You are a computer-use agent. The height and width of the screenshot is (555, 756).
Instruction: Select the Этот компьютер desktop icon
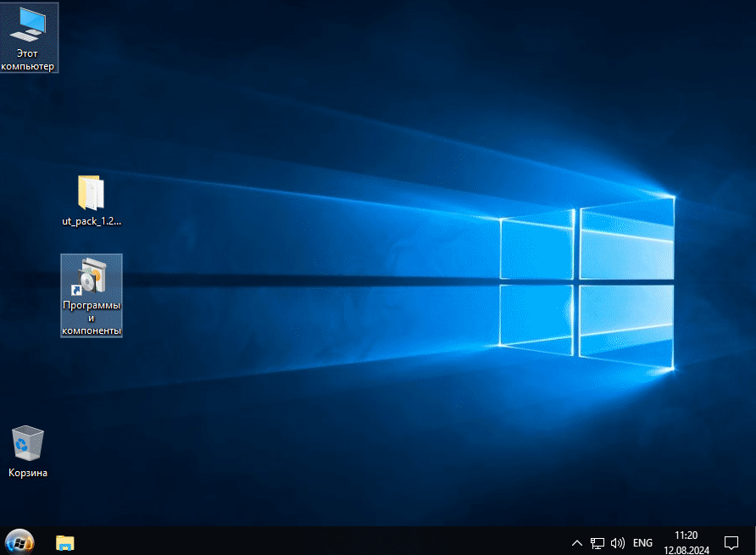(29, 24)
